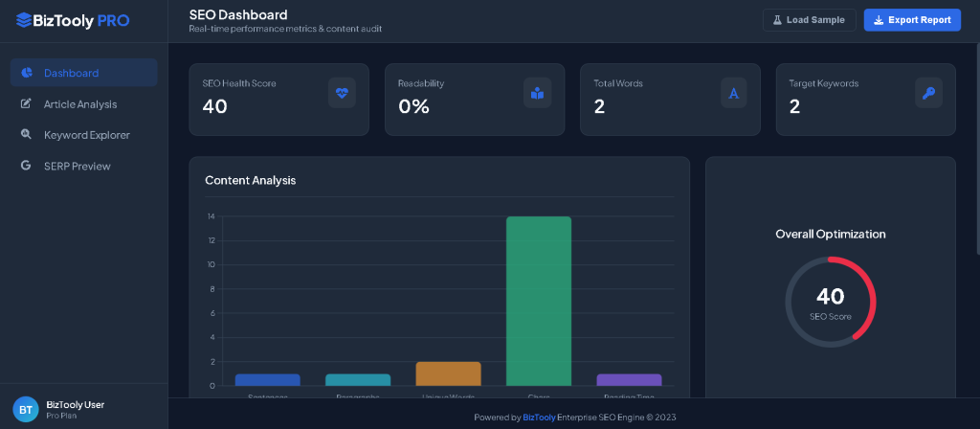Click the Article Analysis edit icon
Image resolution: width=980 pixels, height=429 pixels.
pos(26,103)
